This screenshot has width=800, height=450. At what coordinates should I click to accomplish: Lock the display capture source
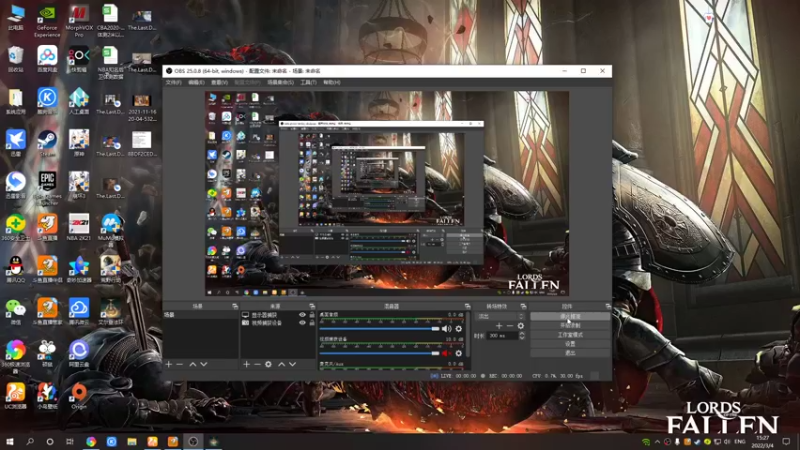click(x=312, y=315)
